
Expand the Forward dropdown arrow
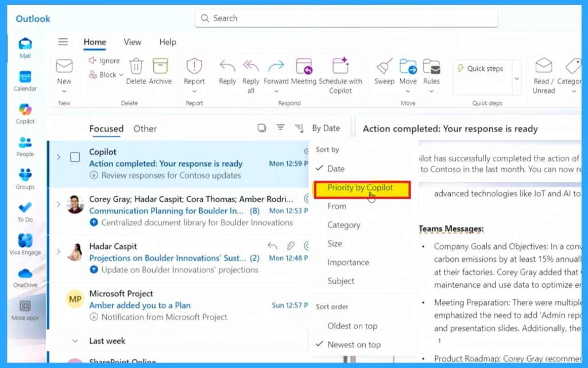(276, 91)
